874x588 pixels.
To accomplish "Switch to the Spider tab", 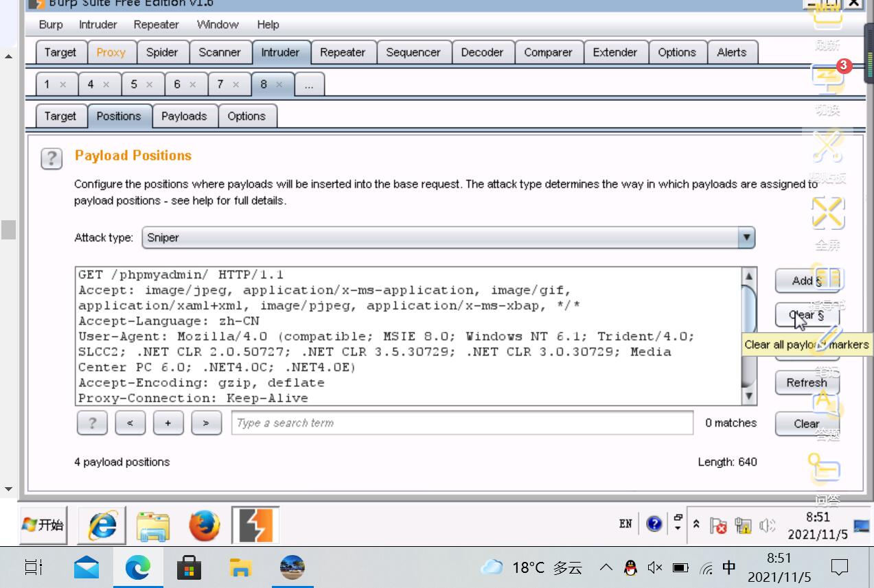I will click(162, 52).
